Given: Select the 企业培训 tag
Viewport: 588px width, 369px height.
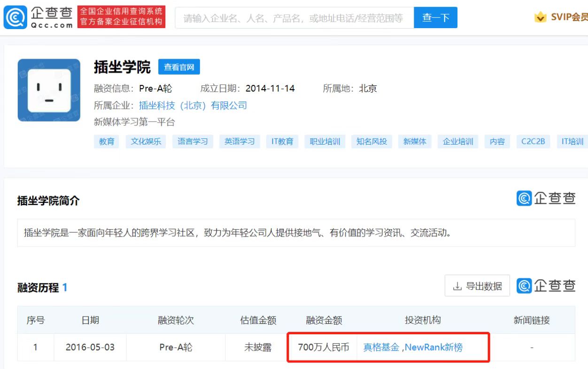Looking at the screenshot, I should [x=458, y=141].
